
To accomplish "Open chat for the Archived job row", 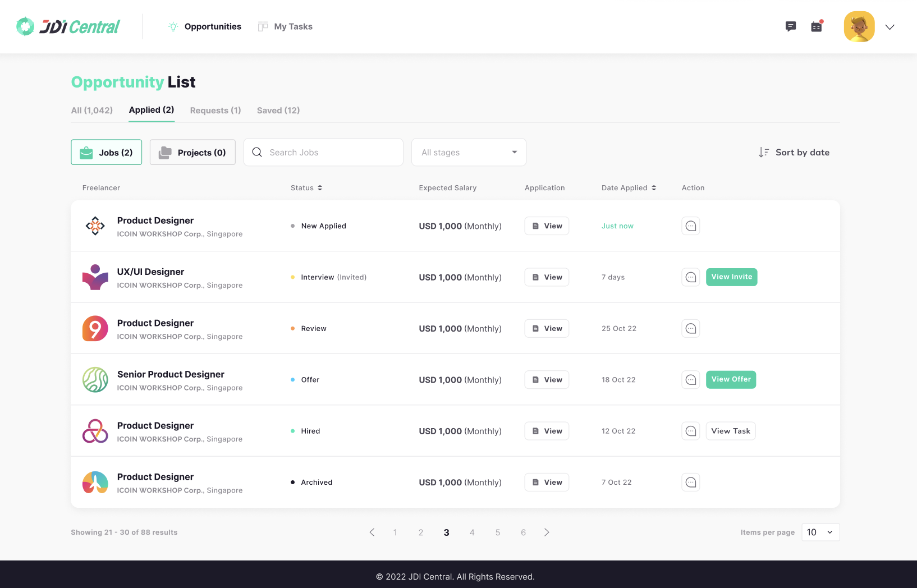I will coord(690,483).
